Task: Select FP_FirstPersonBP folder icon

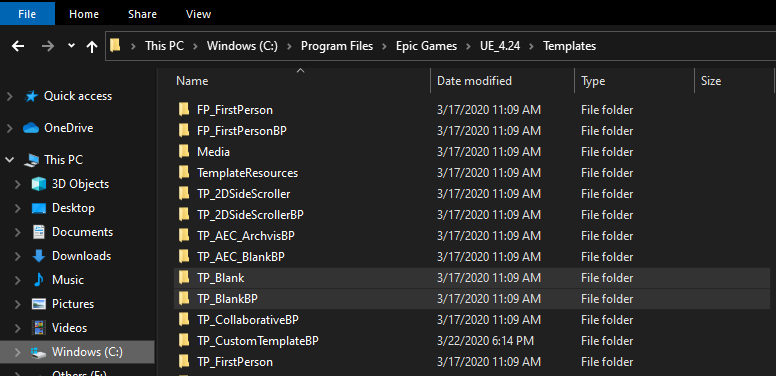Action: coord(184,131)
